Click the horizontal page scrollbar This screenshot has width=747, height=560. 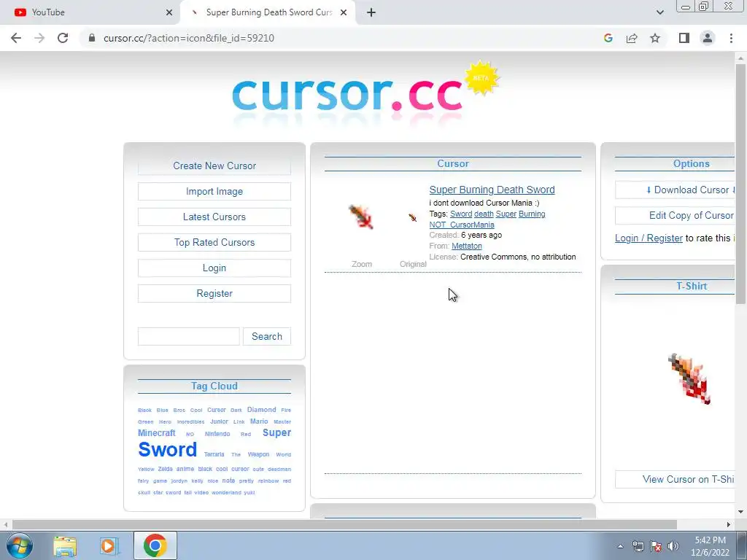344,525
